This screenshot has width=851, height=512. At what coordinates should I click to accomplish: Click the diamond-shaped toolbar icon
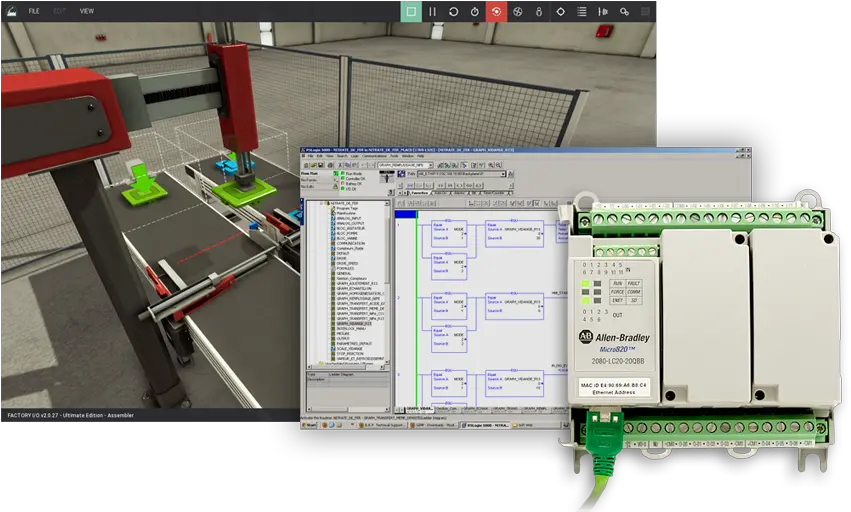coord(560,11)
